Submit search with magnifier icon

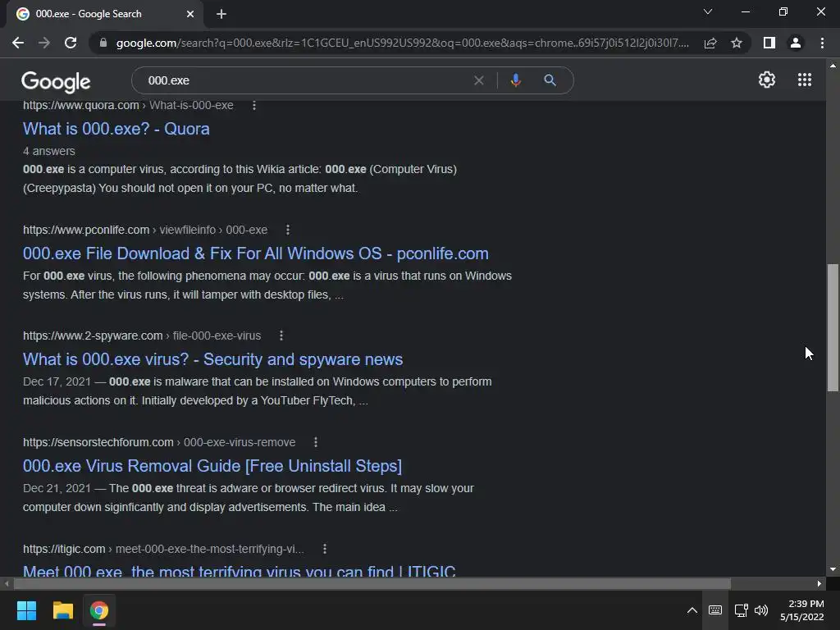coord(550,80)
